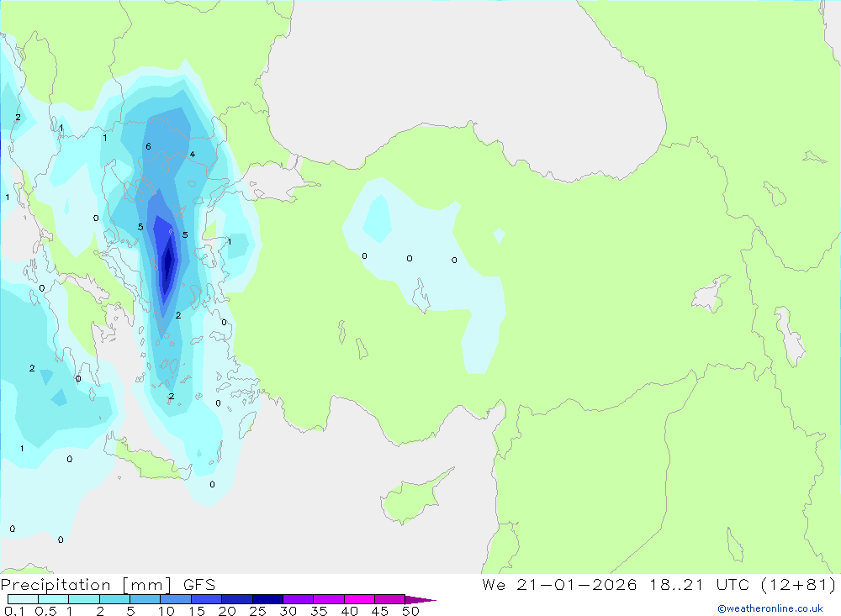Pick the 5–10 mm legend color swatch
Viewport: 841px width, 616px height.
(x=145, y=599)
